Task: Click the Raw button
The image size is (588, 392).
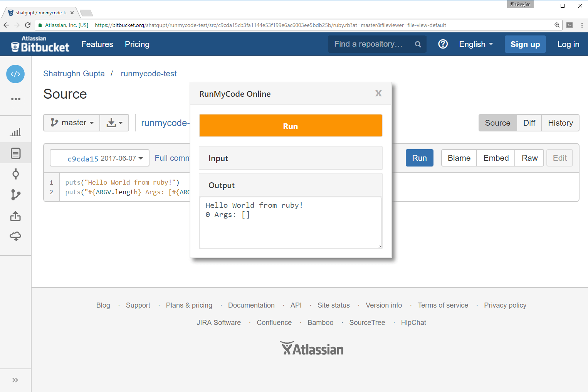Action: (x=529, y=158)
